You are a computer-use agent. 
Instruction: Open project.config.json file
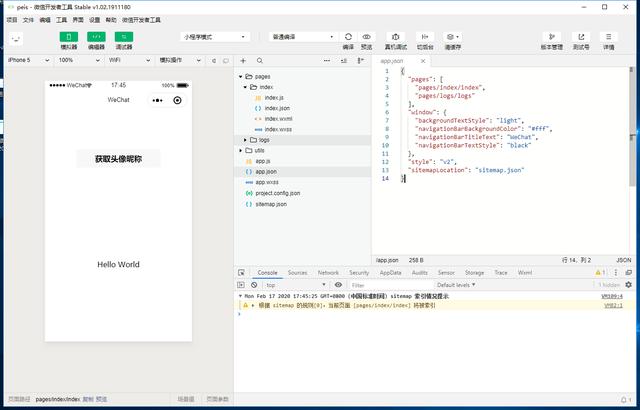point(278,193)
